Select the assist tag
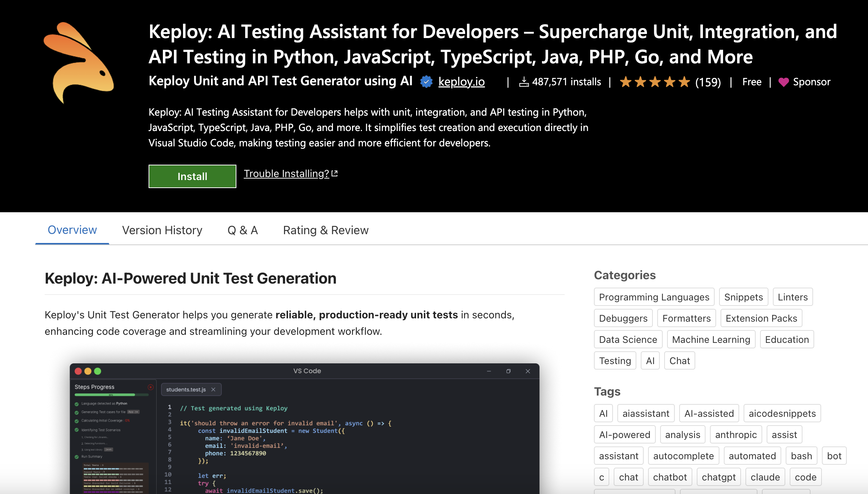 click(x=784, y=435)
